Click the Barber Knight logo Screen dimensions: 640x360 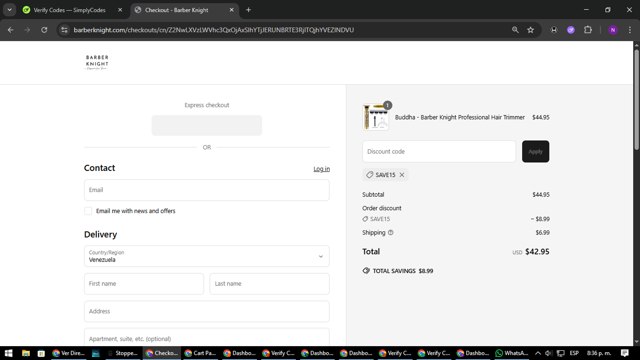click(97, 62)
